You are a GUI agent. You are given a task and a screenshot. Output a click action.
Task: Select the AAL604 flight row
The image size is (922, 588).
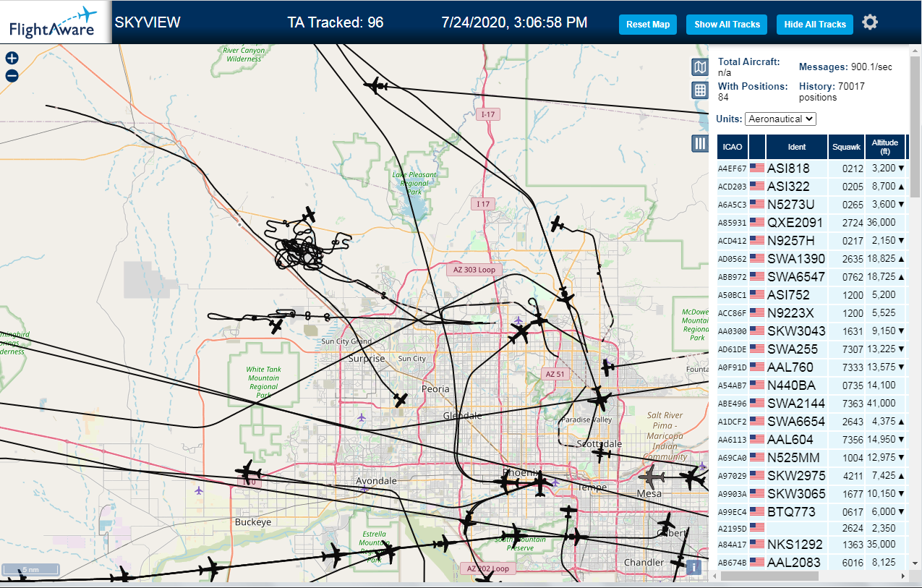(x=811, y=439)
